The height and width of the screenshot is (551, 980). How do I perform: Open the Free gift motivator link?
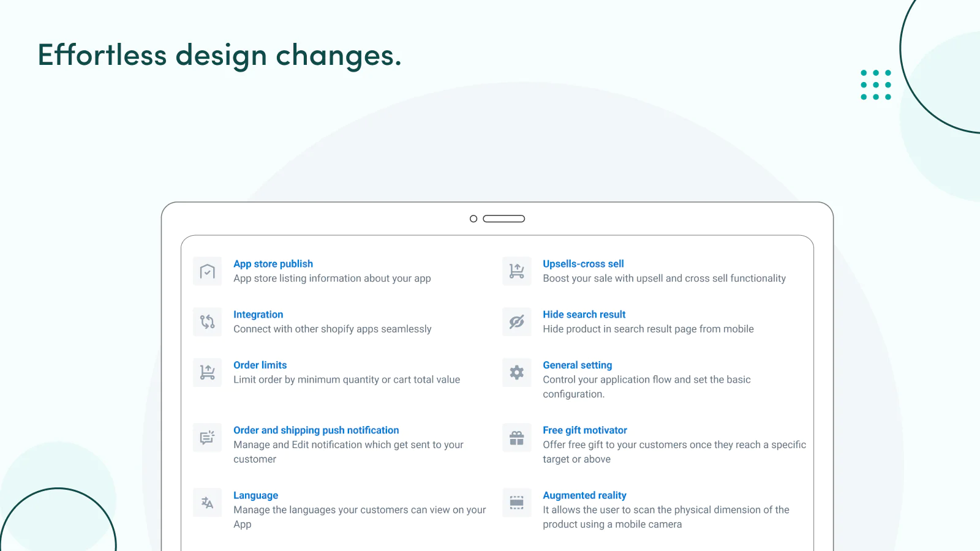[x=584, y=430]
